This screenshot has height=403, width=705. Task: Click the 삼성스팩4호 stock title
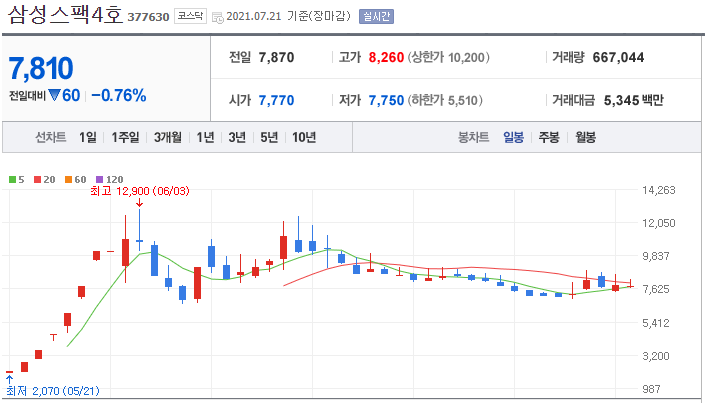65,14
